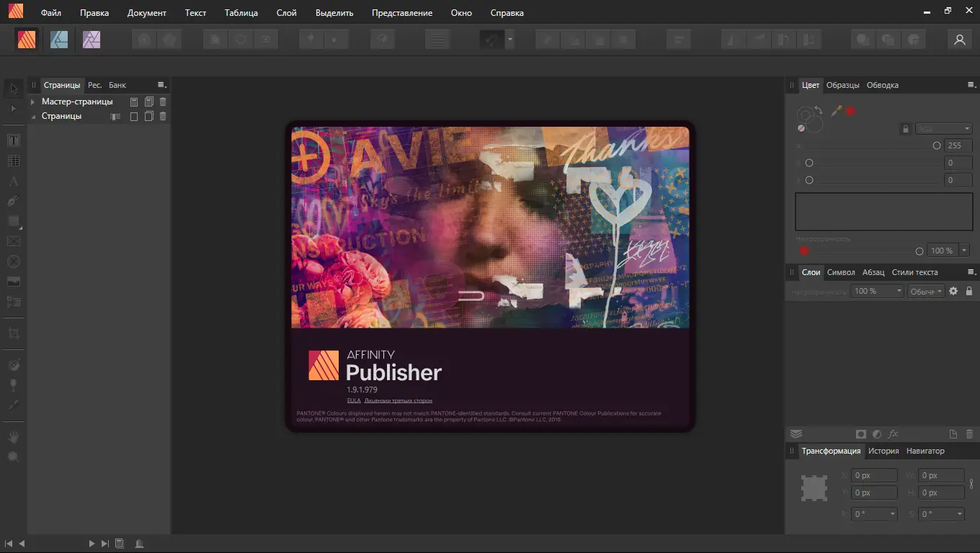The image size is (980, 553).
Task: Select the Text Frame tool
Action: click(13, 140)
